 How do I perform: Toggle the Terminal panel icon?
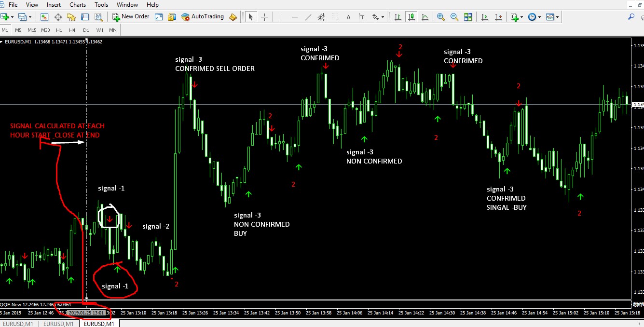pyautogui.click(x=85, y=16)
